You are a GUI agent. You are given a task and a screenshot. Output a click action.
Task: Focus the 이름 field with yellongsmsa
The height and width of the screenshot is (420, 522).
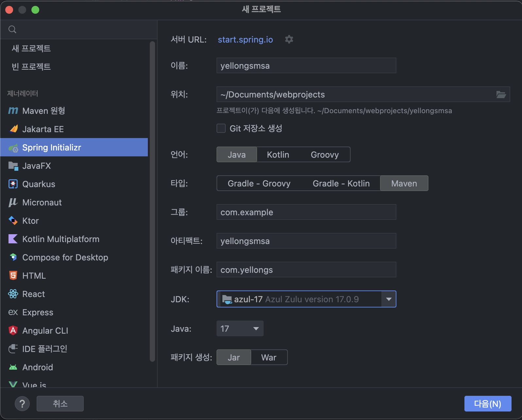tap(306, 65)
